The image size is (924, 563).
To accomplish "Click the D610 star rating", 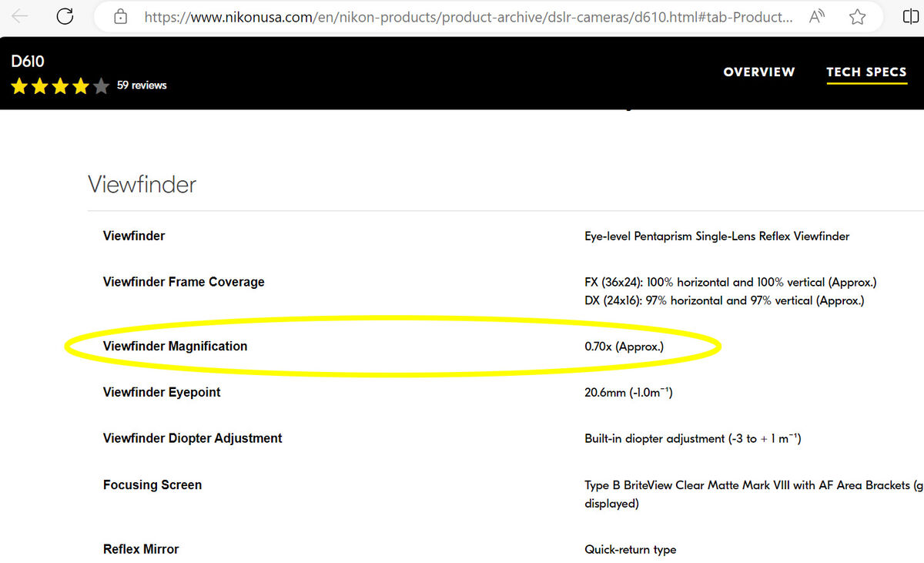I will pyautogui.click(x=60, y=86).
